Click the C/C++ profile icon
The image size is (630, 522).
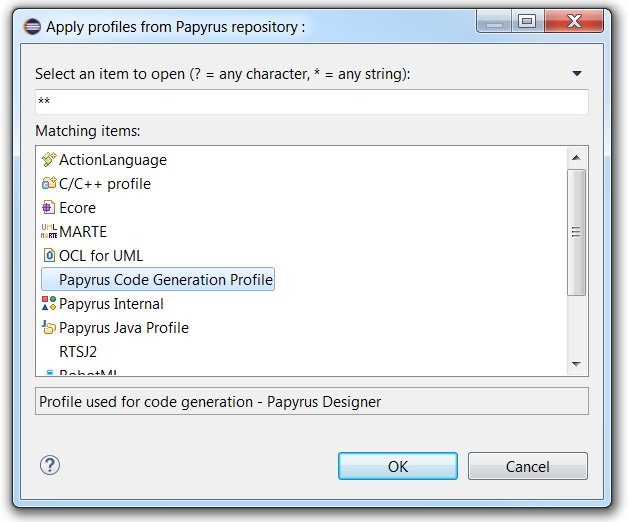[49, 184]
